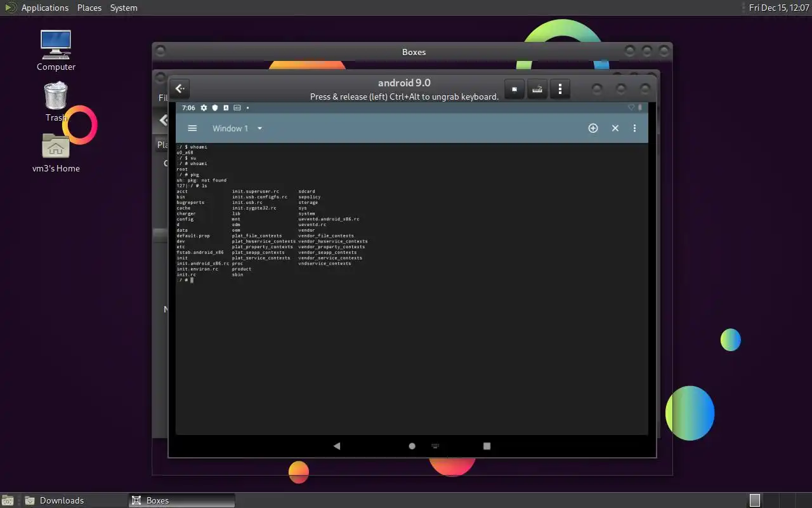
Task: Open the terminal app overflow menu
Action: 634,128
